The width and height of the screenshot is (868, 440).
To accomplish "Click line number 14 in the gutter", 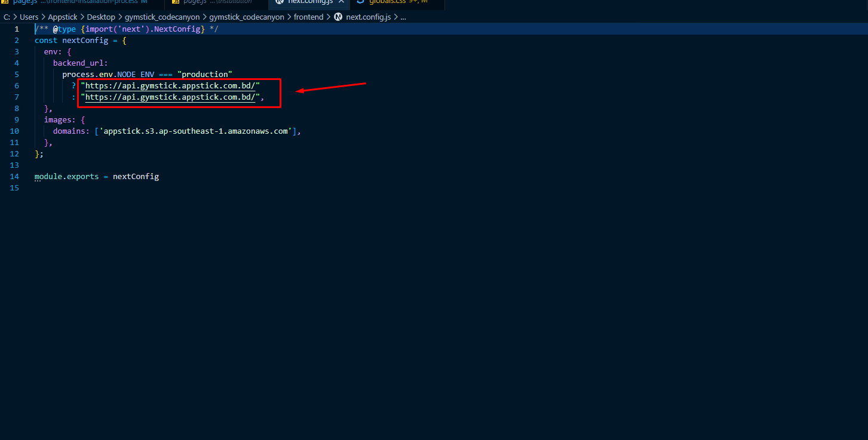I will coord(14,176).
